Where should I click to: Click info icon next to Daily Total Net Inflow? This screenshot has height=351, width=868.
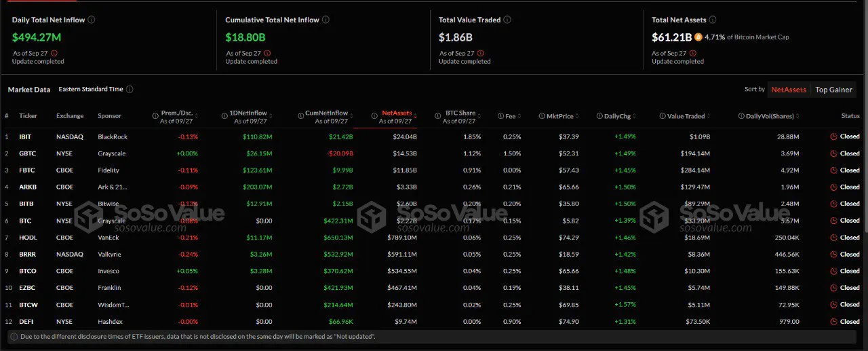tap(92, 20)
